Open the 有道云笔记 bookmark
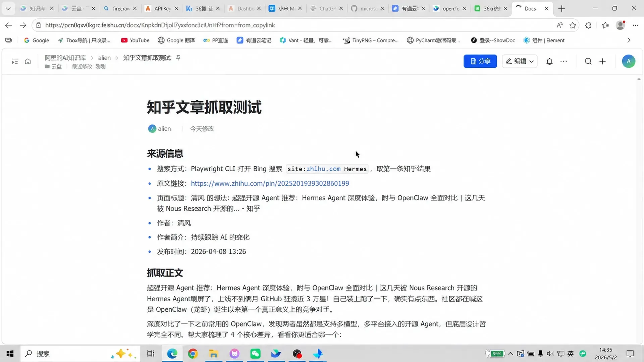644x362 pixels. (254, 40)
